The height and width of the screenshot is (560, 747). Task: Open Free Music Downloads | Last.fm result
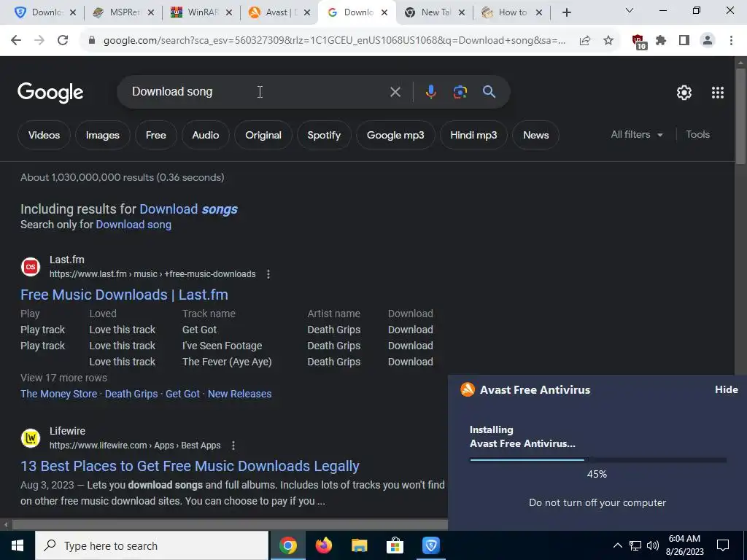coord(124,295)
